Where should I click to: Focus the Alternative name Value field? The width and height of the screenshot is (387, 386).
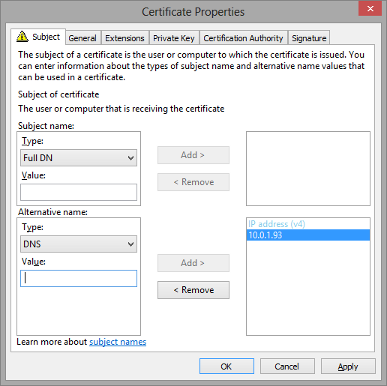pos(78,278)
